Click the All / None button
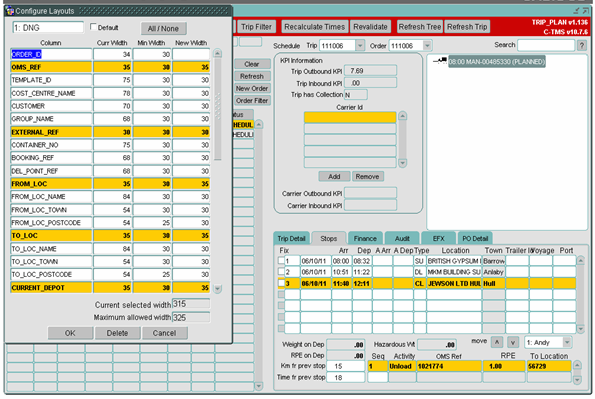 pos(163,28)
